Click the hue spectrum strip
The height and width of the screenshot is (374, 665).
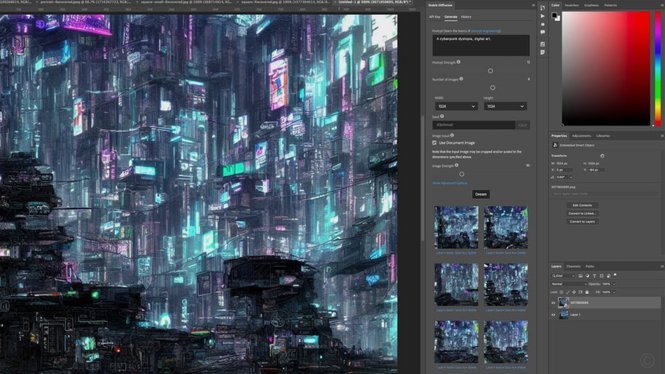click(658, 68)
